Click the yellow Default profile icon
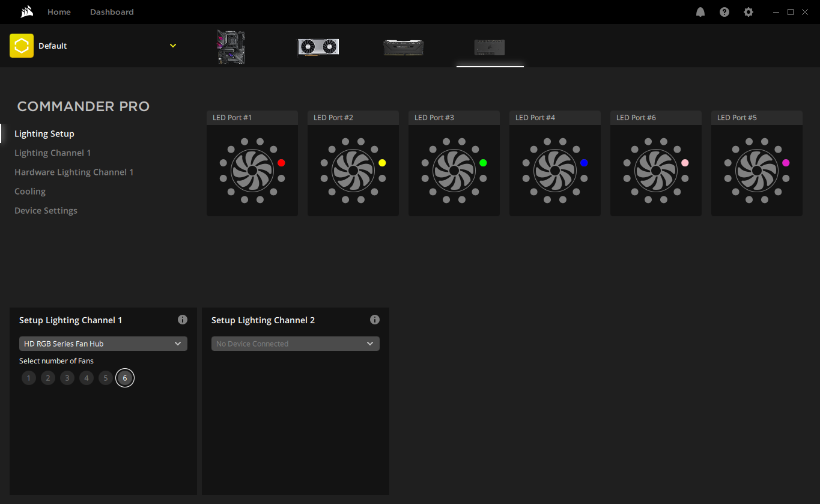Viewport: 820px width, 504px height. (x=22, y=46)
